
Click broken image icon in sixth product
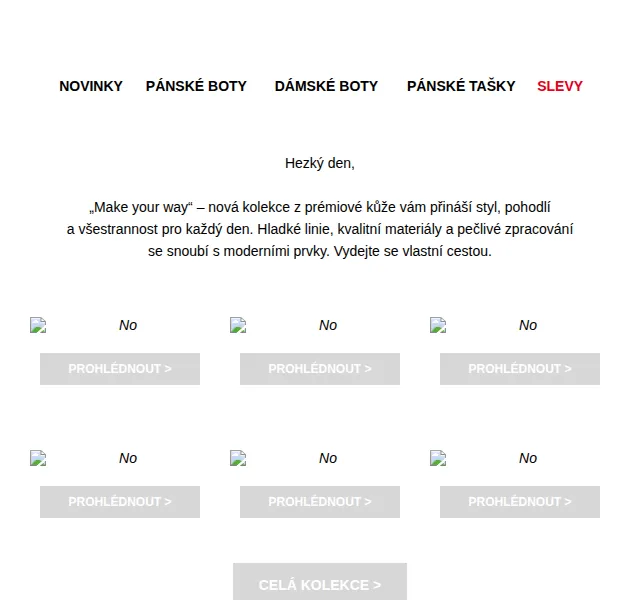438,458
